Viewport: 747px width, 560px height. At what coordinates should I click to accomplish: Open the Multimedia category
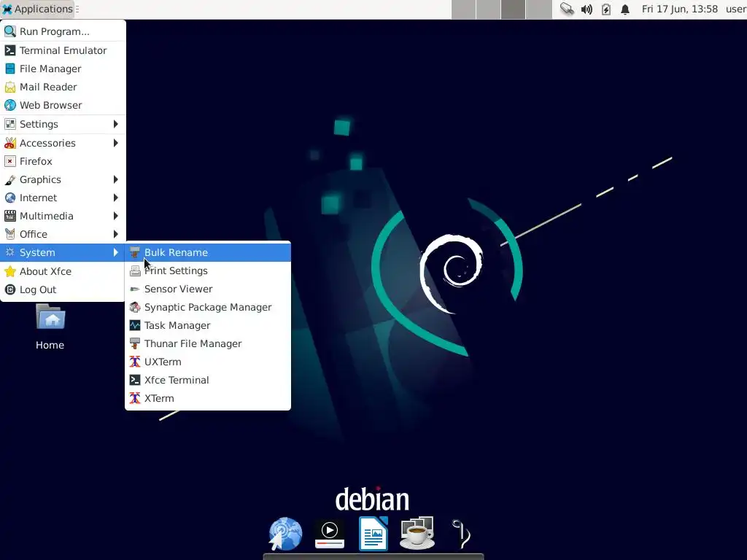63,216
